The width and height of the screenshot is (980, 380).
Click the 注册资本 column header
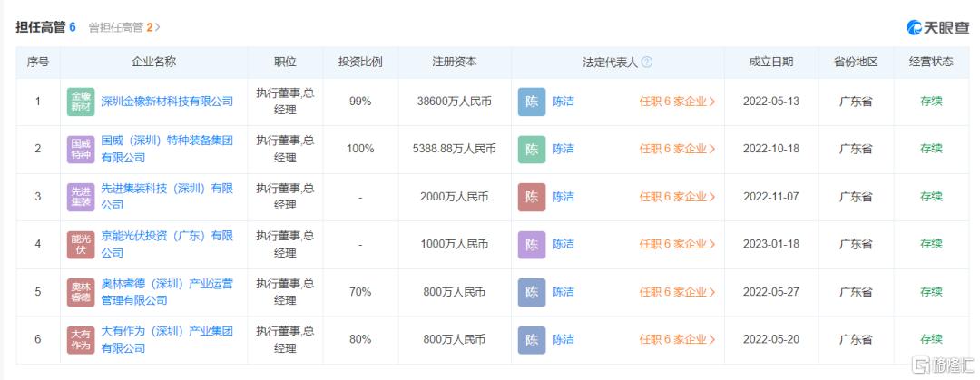(x=455, y=62)
